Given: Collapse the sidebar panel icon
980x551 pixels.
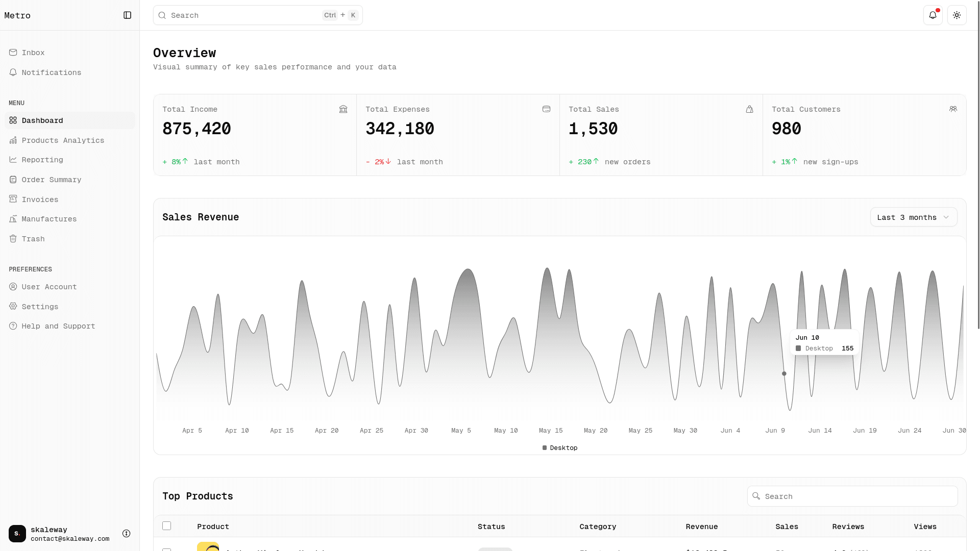Looking at the screenshot, I should (128, 15).
